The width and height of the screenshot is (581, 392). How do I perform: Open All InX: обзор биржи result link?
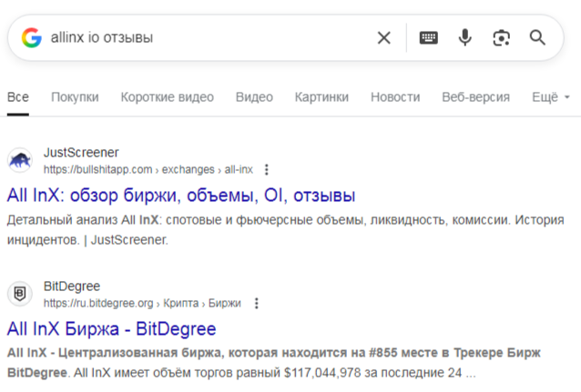(x=180, y=196)
